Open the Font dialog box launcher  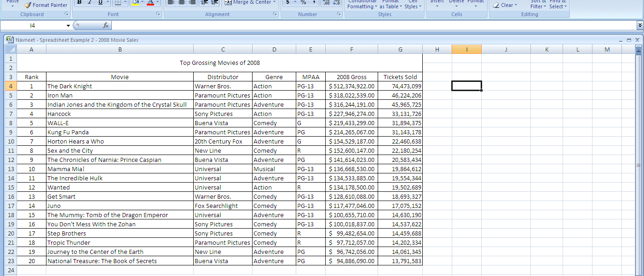(x=158, y=14)
